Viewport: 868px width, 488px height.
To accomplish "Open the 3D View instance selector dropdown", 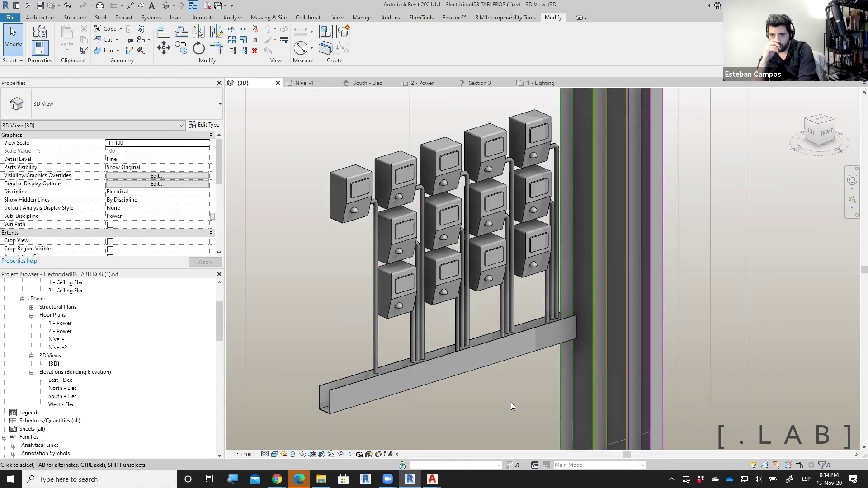I will click(x=181, y=125).
